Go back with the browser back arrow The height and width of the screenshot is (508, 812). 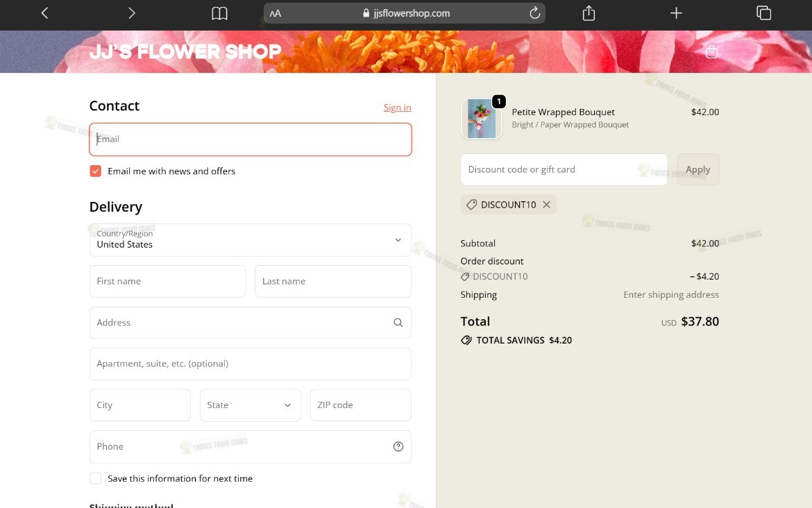[44, 13]
